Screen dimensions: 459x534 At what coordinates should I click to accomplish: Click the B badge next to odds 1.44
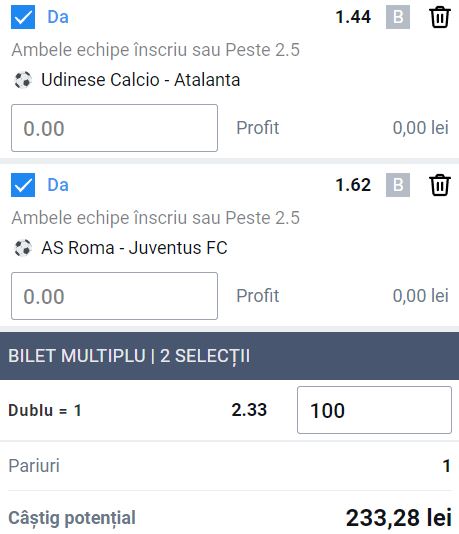point(398,17)
